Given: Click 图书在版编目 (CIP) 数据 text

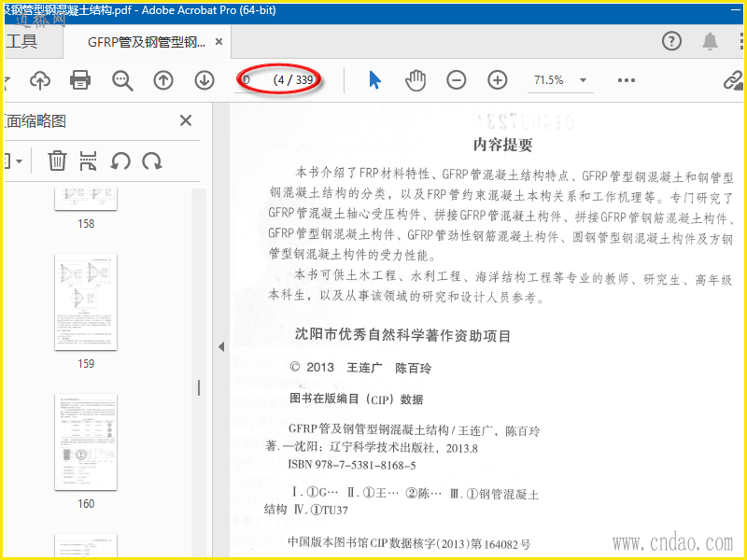Looking at the screenshot, I should tap(357, 399).
